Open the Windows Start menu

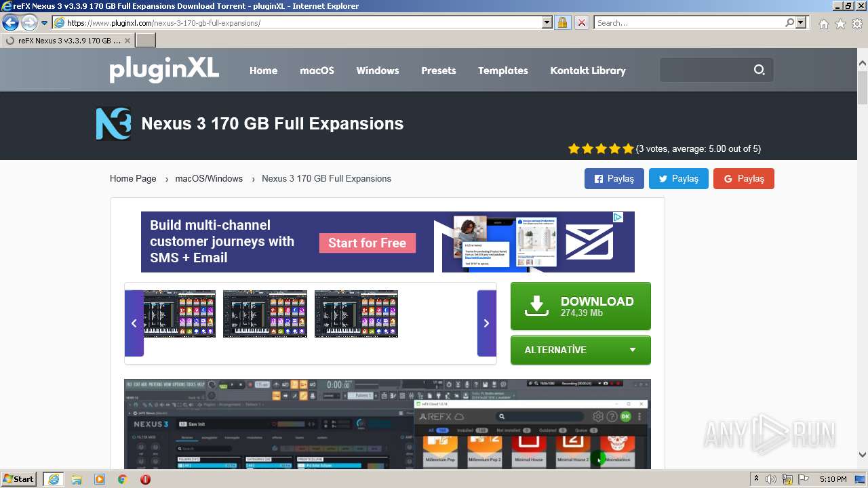click(x=19, y=479)
